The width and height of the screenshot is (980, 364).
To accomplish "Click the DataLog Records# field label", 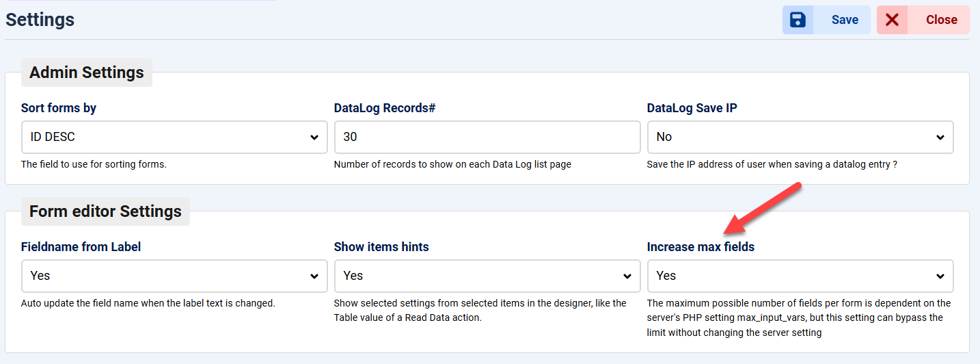I will coord(385,108).
